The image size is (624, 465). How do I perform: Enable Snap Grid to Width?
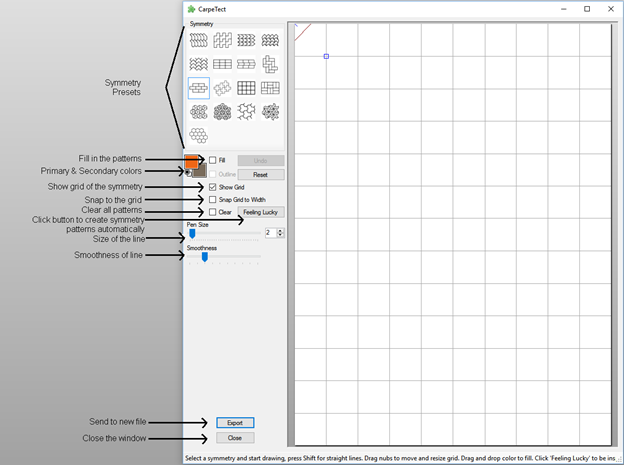pos(212,200)
